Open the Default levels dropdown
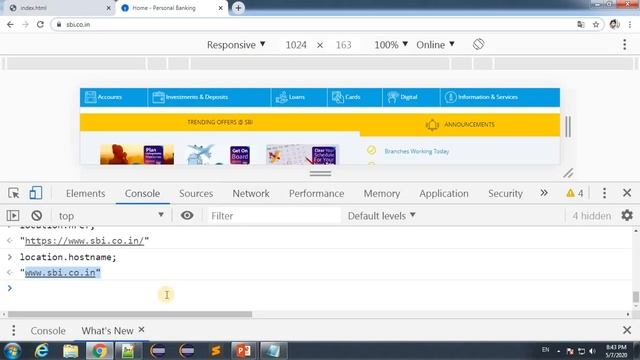Viewport: 640px width, 360px height. click(381, 216)
